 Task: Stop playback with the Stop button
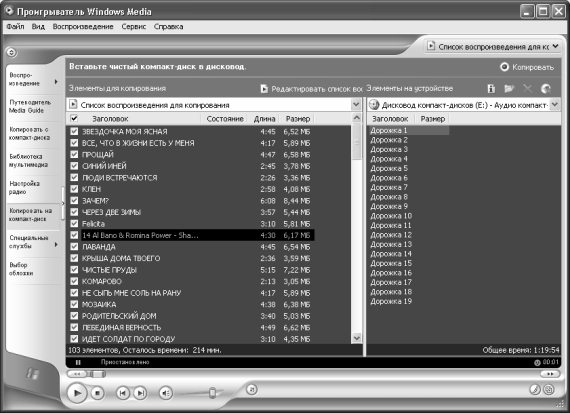(x=97, y=393)
